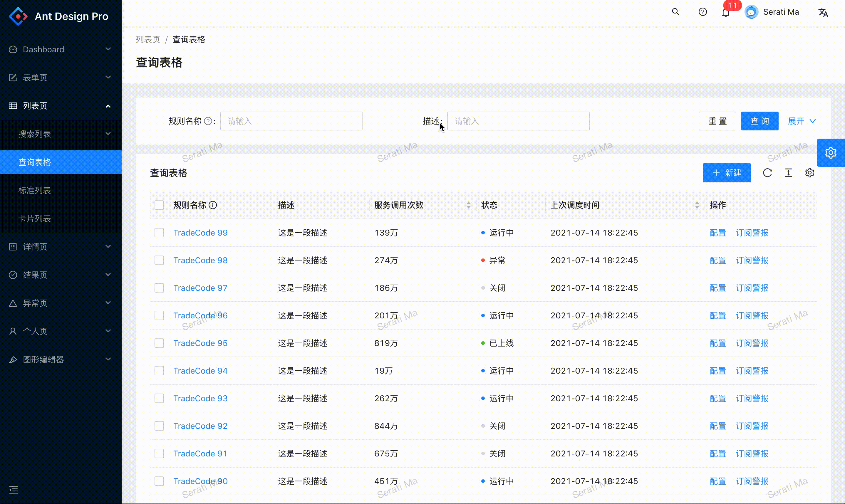Click the language translate icon

pyautogui.click(x=823, y=13)
